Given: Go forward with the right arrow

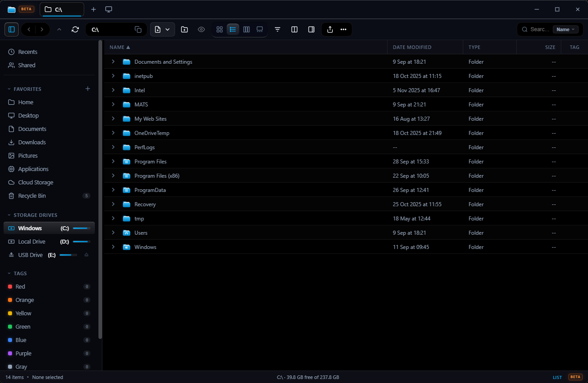Looking at the screenshot, I should coord(42,29).
